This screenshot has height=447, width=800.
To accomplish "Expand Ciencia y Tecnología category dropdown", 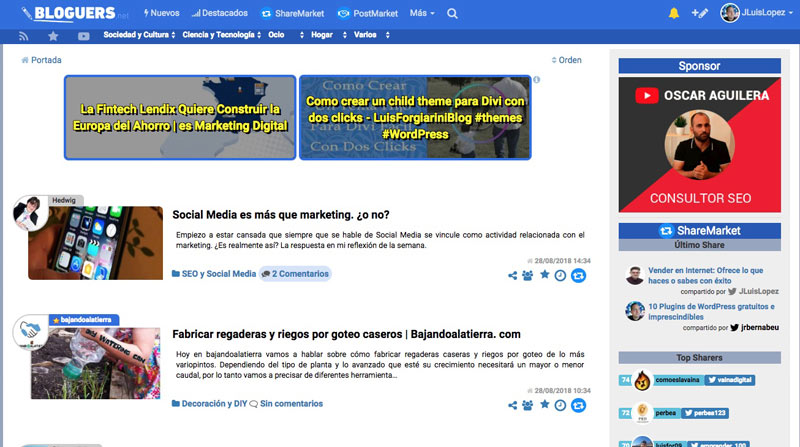I will click(x=222, y=35).
